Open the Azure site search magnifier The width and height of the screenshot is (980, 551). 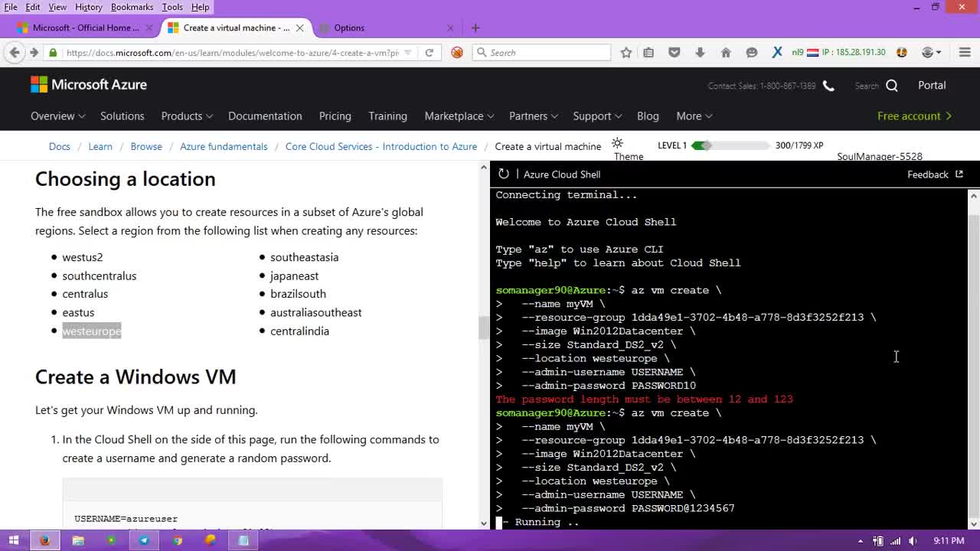(x=892, y=86)
